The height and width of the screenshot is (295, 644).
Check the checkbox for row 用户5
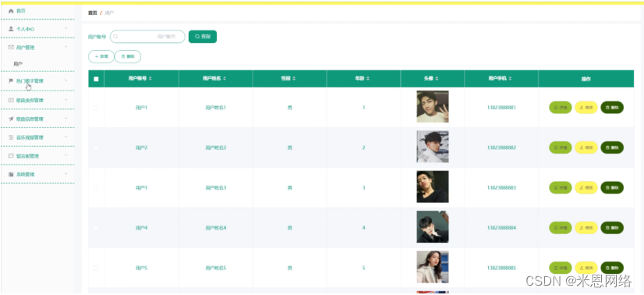96,268
